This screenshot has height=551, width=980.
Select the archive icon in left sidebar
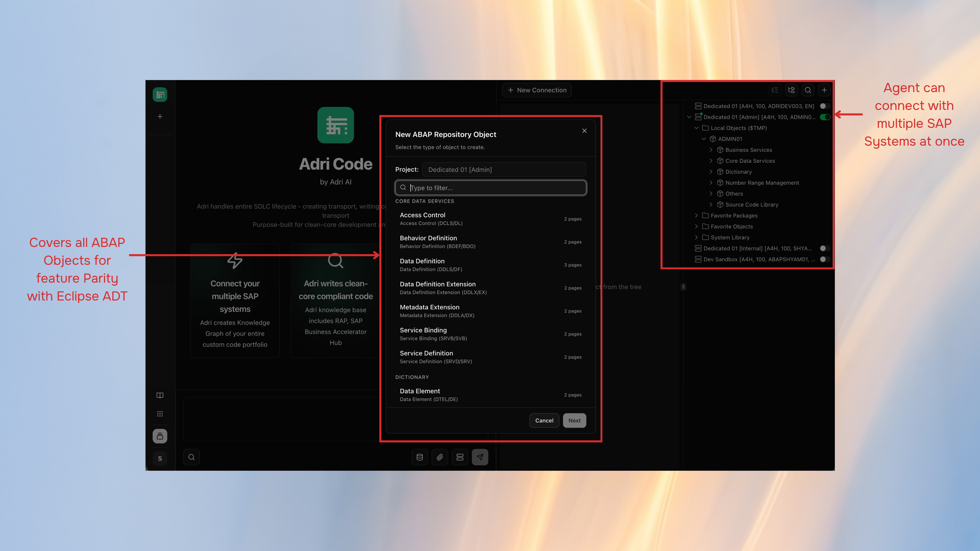coord(160,436)
